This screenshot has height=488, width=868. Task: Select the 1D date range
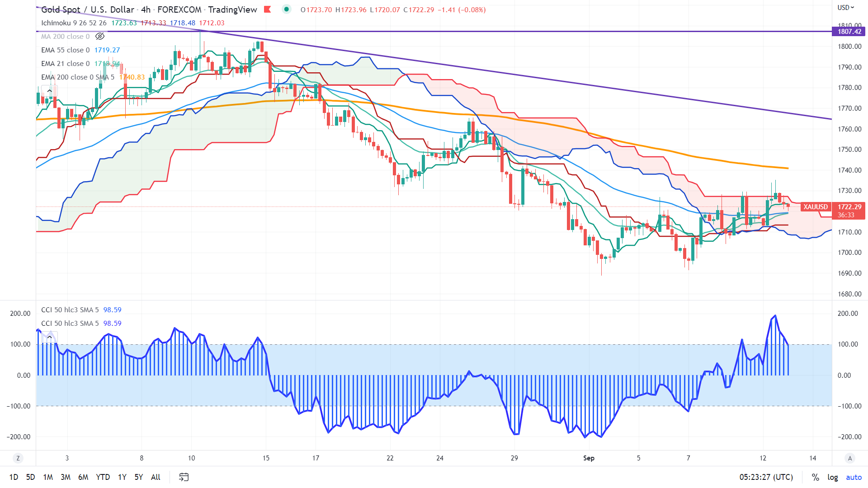14,477
